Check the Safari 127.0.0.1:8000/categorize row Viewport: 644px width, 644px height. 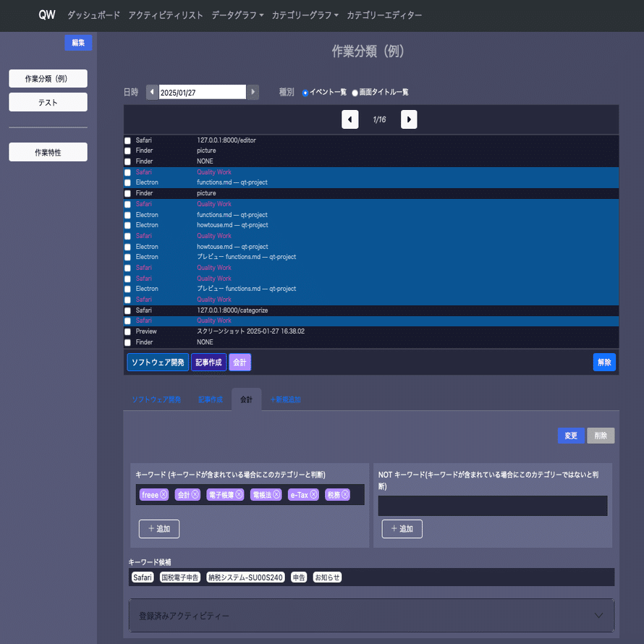tap(128, 310)
